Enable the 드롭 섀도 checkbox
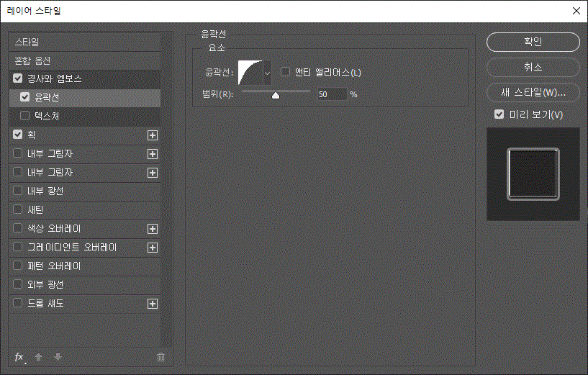 [17, 303]
